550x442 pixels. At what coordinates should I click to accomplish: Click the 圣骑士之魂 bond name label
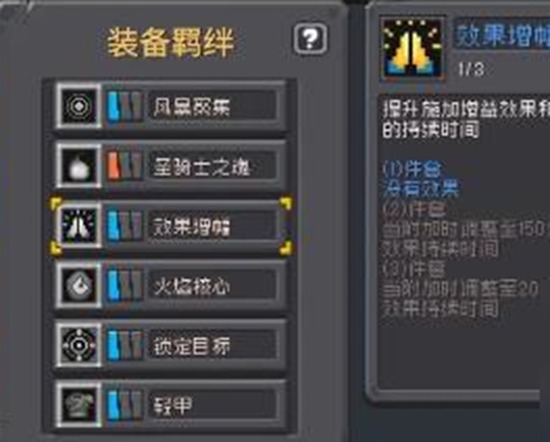(201, 167)
